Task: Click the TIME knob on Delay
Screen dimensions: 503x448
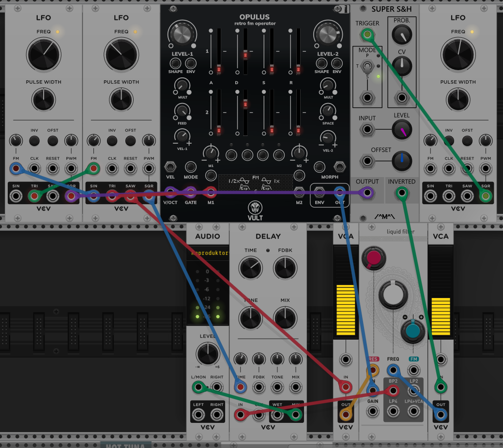Action: [251, 268]
